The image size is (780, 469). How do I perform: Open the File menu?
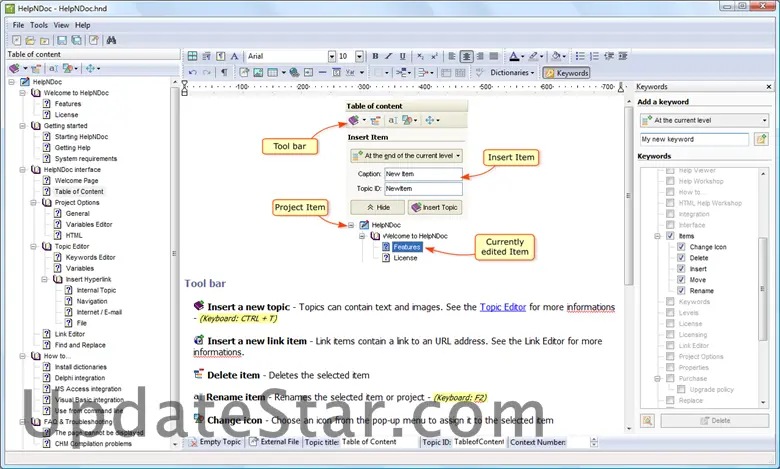pos(18,25)
